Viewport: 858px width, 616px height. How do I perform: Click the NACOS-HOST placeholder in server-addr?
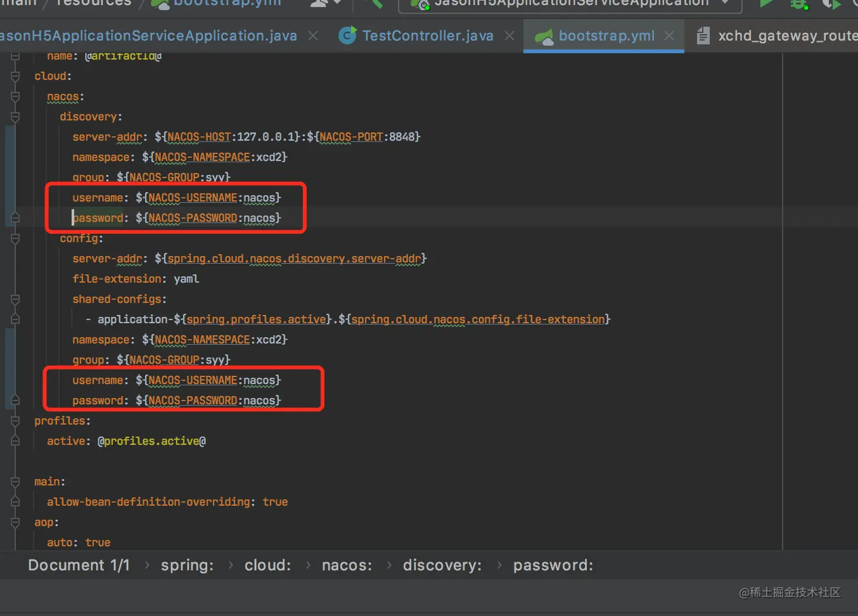(199, 137)
